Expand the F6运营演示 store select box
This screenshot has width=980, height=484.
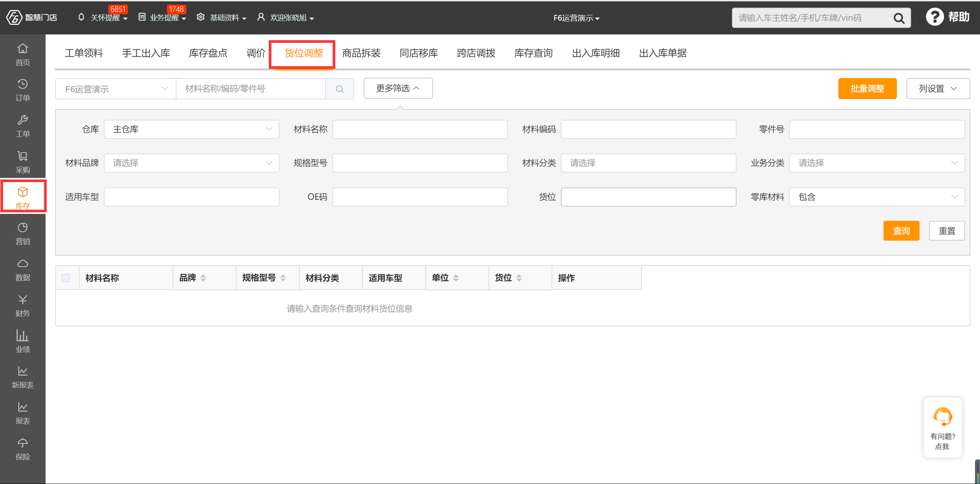click(x=116, y=89)
